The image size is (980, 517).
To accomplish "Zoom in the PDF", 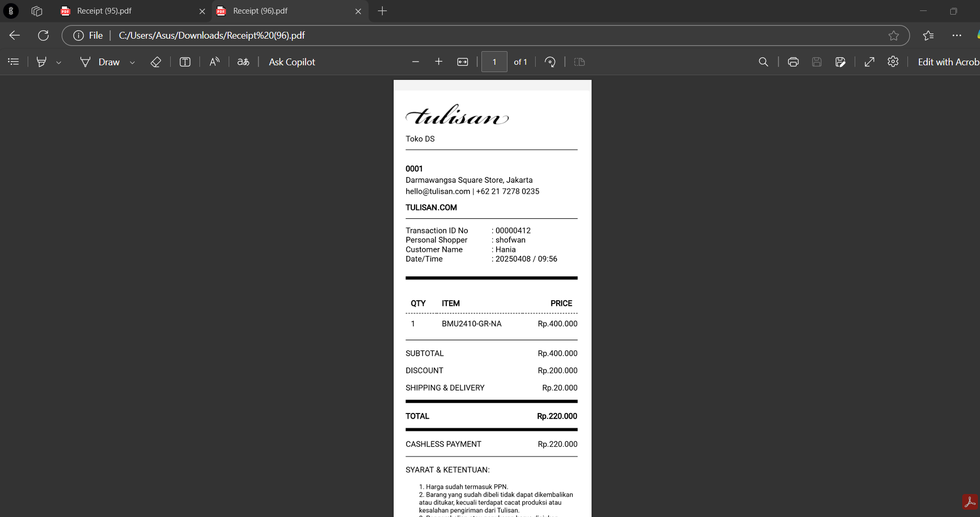I will [x=439, y=62].
